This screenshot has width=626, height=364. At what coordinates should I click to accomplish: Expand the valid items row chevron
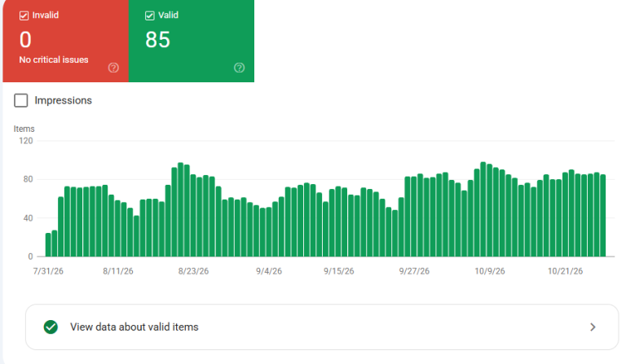[593, 327]
